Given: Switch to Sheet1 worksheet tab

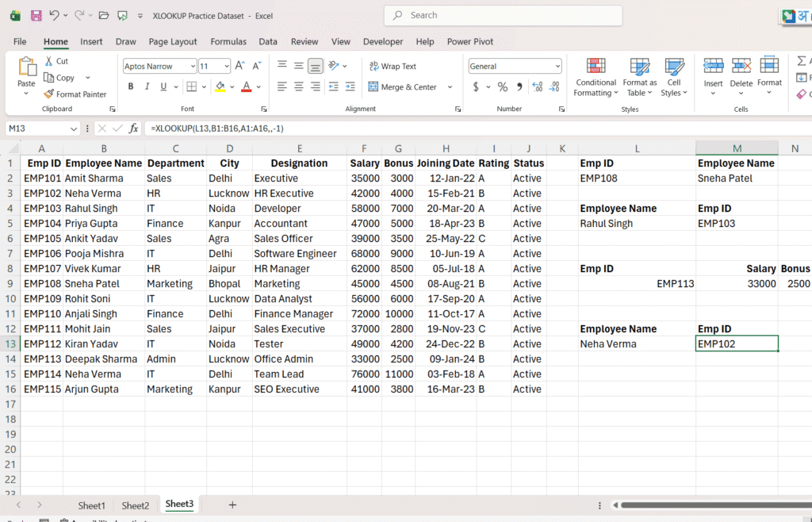Looking at the screenshot, I should (92, 505).
